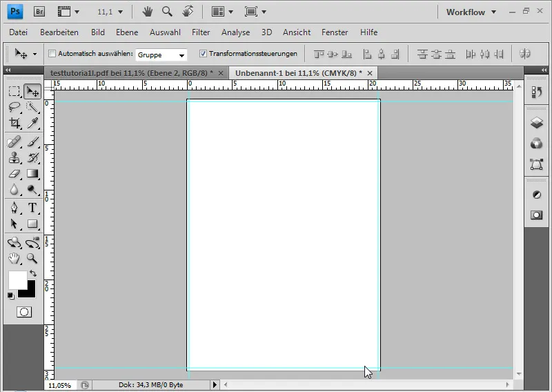The height and width of the screenshot is (392, 552).
Task: Select the Clone Stamp tool
Action: tap(14, 158)
